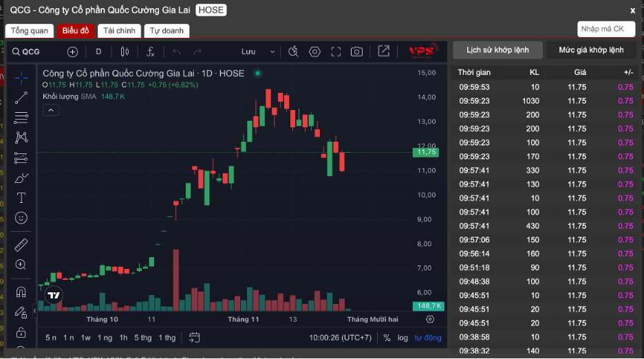
Task: Click the 1030 volume cell
Action: point(530,101)
